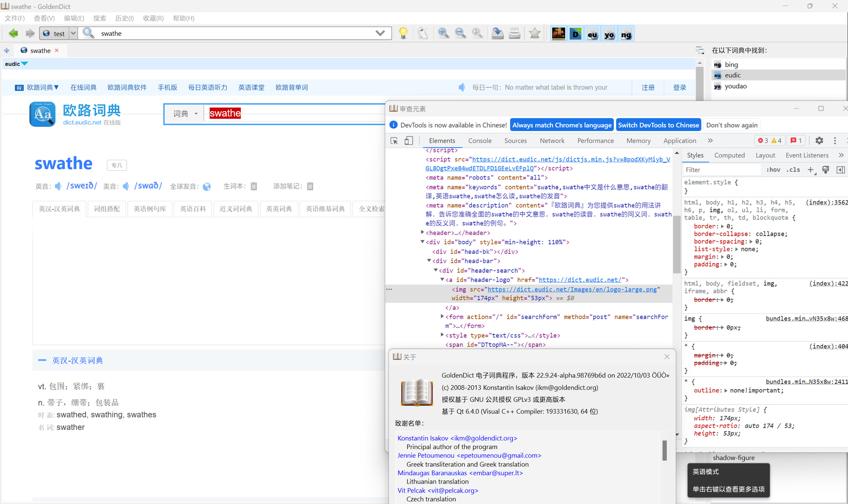Open the Computed styles tab
Screen dimensions: 848x504
pyautogui.click(x=729, y=155)
